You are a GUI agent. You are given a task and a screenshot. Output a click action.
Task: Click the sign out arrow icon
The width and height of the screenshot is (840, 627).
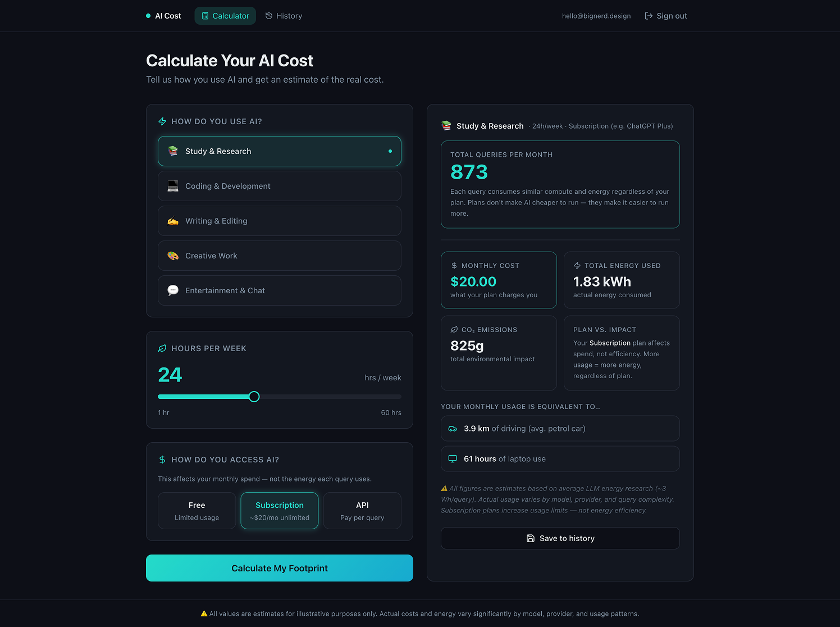649,16
